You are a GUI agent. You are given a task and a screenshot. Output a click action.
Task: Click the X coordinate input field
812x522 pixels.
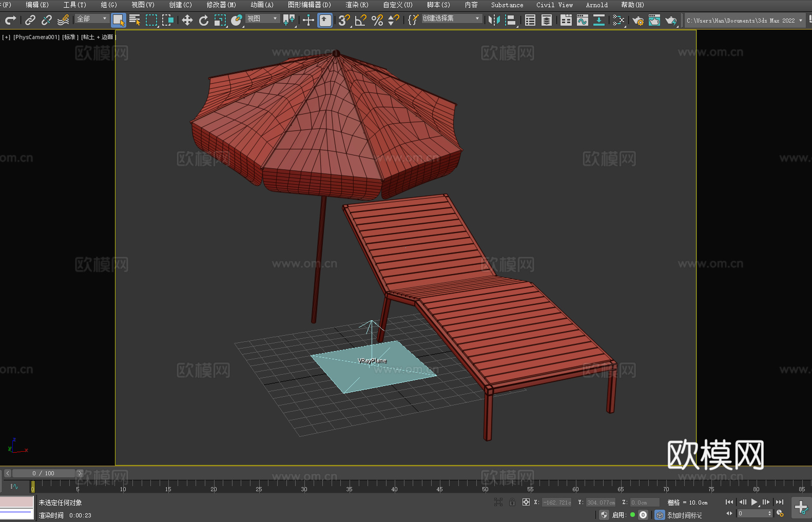click(x=556, y=502)
